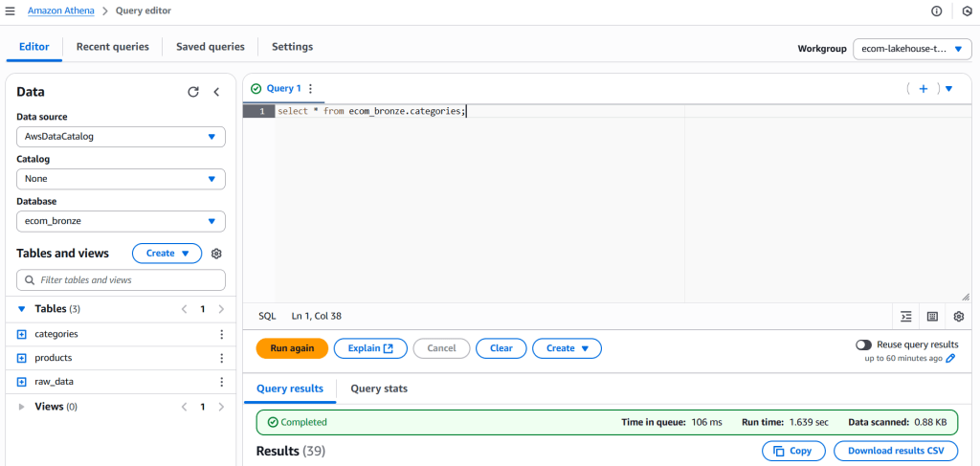
Task: Open the Database dropdown showing ecom_bronze
Action: tap(121, 221)
